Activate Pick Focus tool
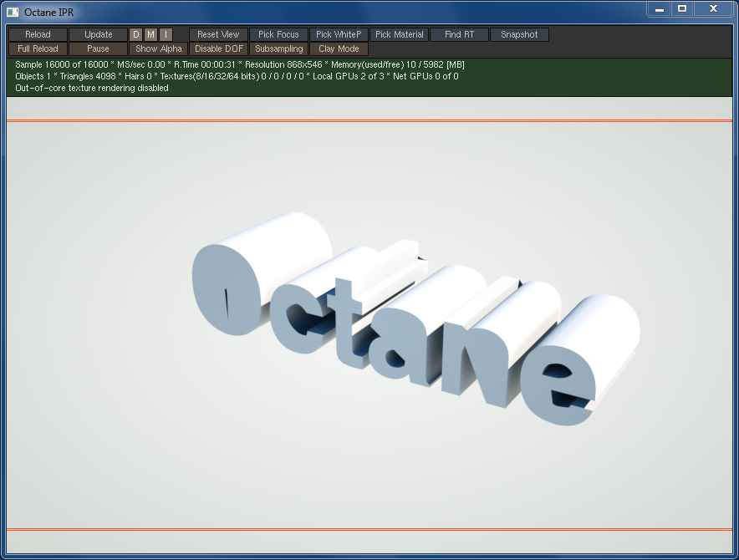This screenshot has width=739, height=560. 278,34
